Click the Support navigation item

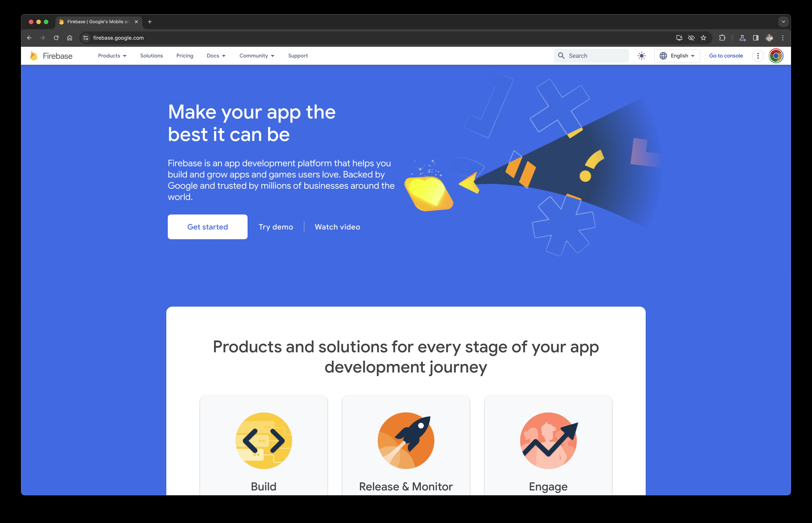tap(298, 56)
